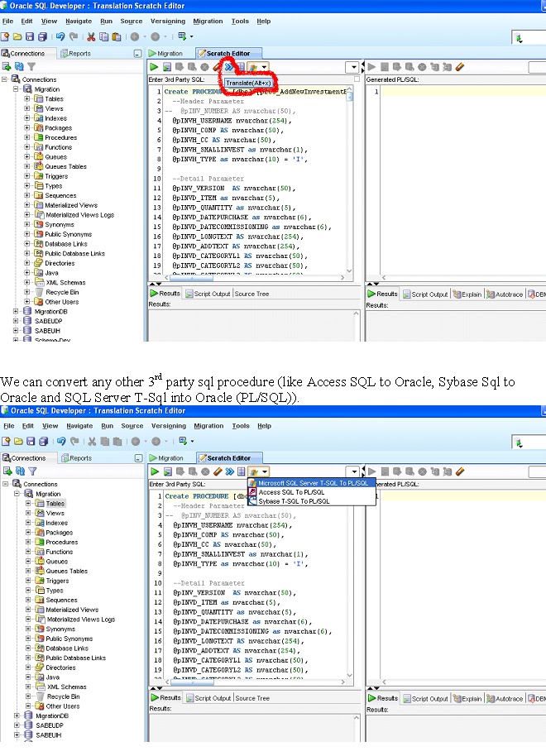Click Refresh icon in lower Connections panel
The width and height of the screenshot is (546, 756).
point(20,471)
